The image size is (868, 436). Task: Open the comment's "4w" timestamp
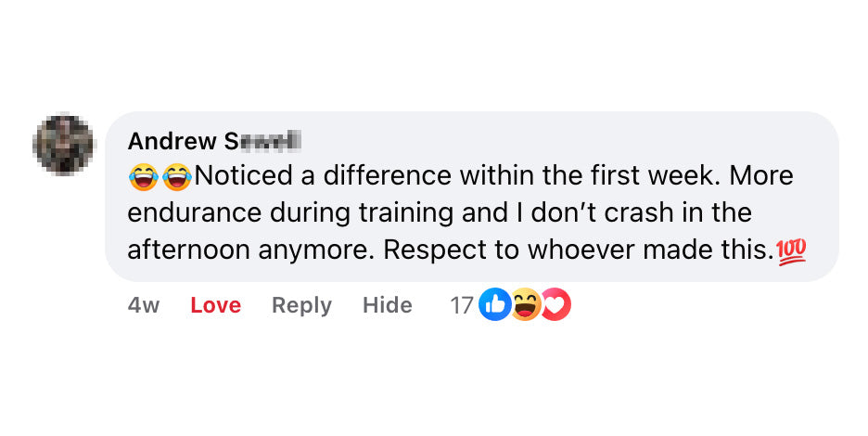coord(144,305)
